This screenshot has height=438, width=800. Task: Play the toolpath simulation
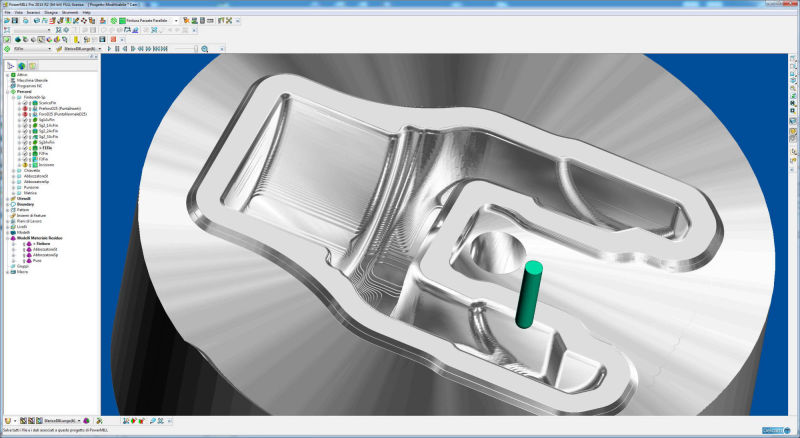coord(109,48)
